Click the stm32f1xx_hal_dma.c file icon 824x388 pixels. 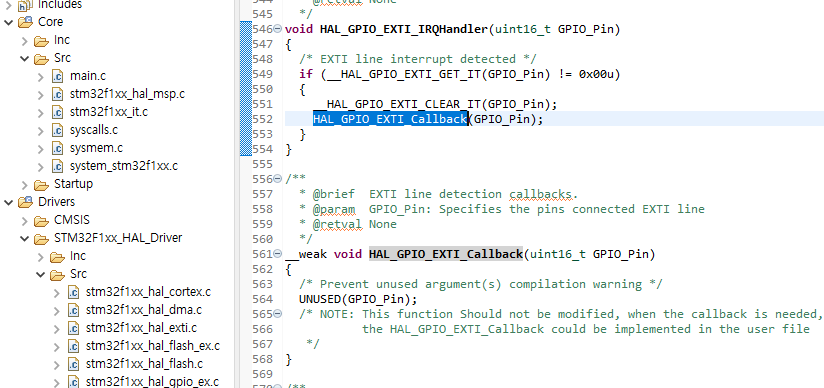pos(74,310)
